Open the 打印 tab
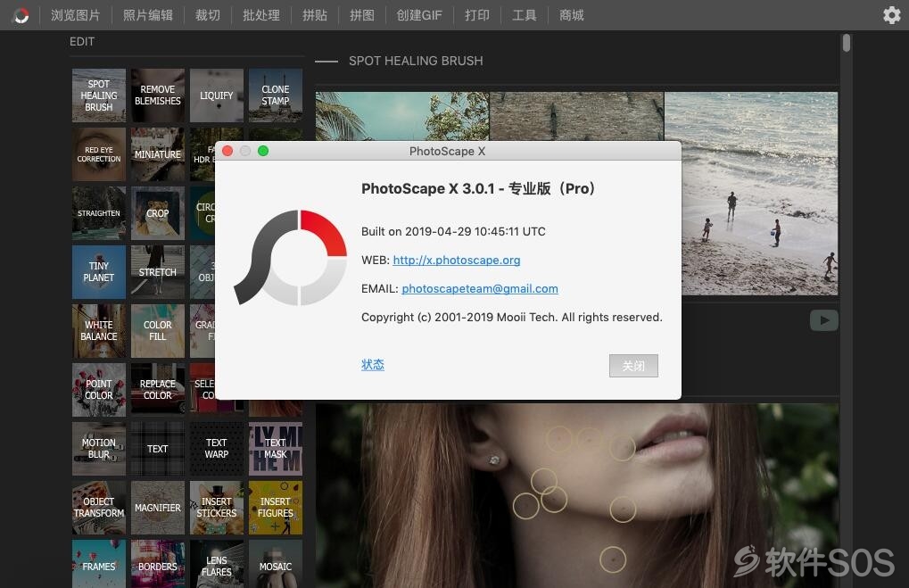This screenshot has width=909, height=588. coord(477,15)
